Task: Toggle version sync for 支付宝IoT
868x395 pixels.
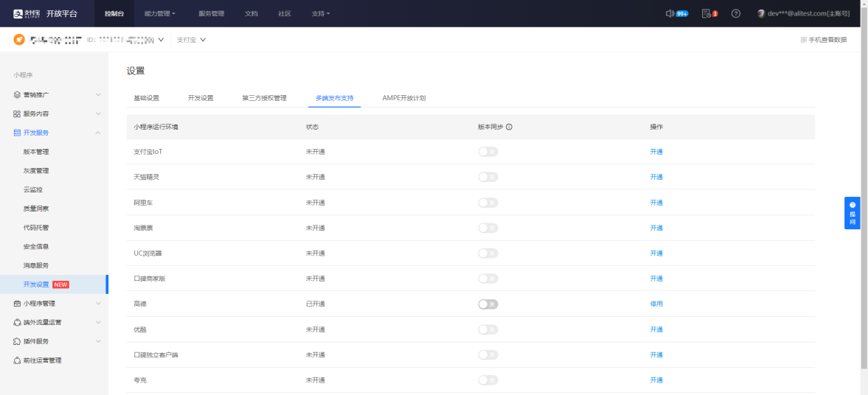Action: [488, 152]
